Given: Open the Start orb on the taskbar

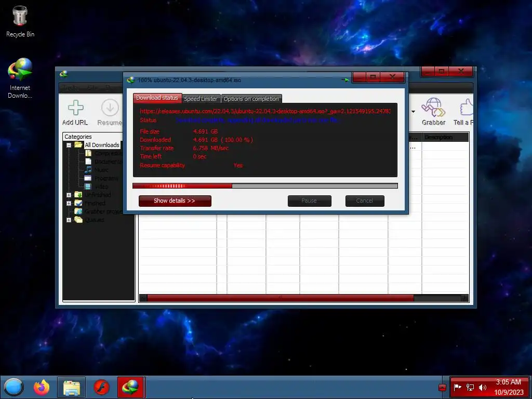Looking at the screenshot, I should pyautogui.click(x=14, y=387).
